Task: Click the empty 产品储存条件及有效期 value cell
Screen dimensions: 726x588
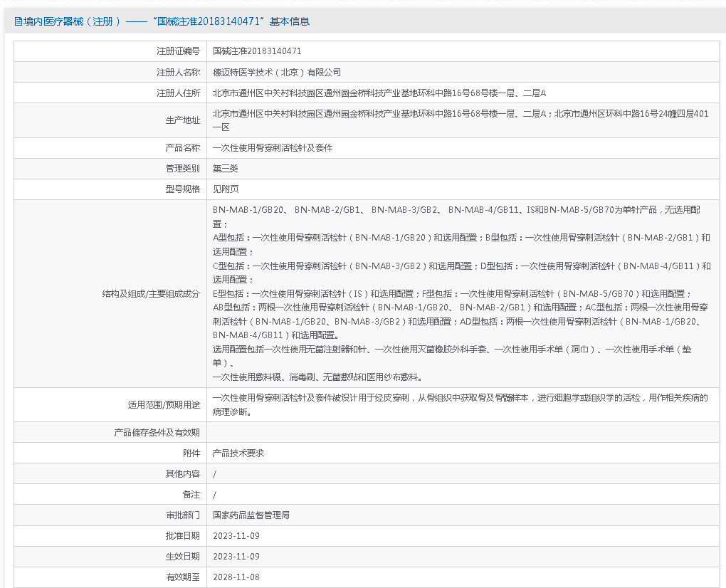Action: [463, 432]
